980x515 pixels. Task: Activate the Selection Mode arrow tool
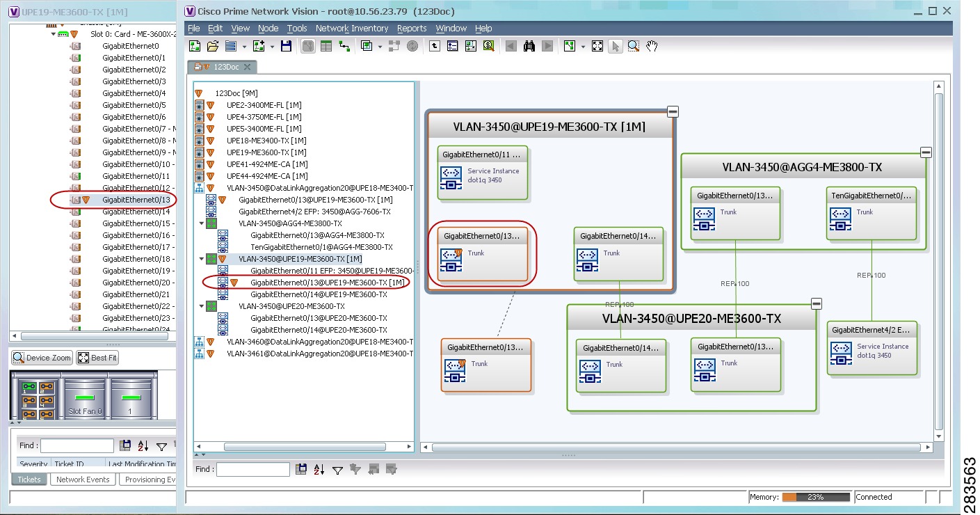(x=615, y=46)
